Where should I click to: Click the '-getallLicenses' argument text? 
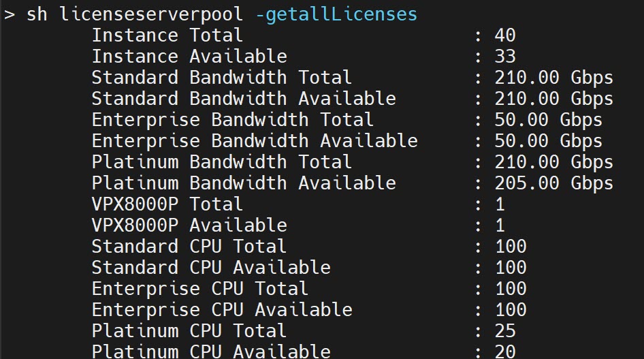click(x=336, y=15)
